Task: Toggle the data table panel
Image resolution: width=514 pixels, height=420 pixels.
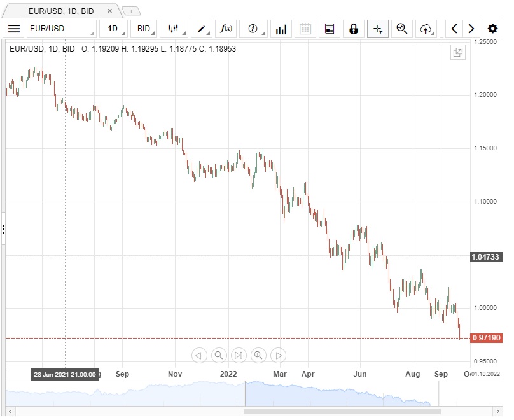Action: (x=330, y=29)
